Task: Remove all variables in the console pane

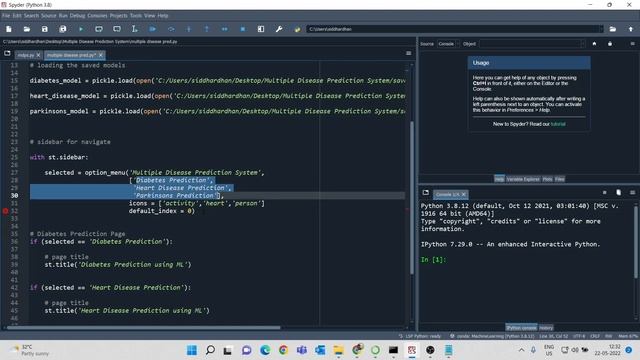Action: coord(618,193)
